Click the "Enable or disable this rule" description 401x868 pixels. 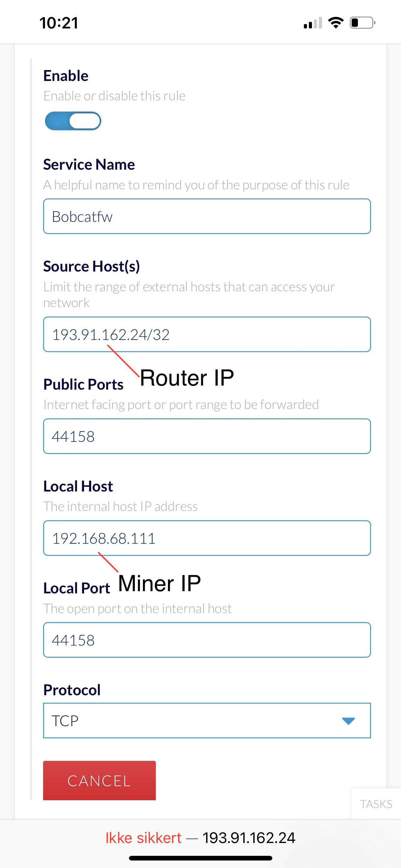114,96
